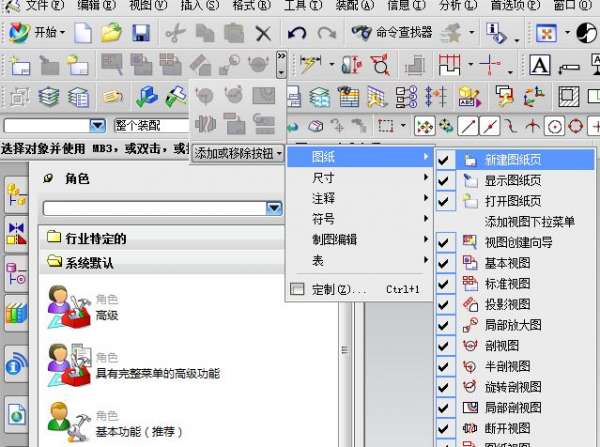Click the text annotation 'A' icon
This screenshot has width=600, height=447.
[x=540, y=66]
